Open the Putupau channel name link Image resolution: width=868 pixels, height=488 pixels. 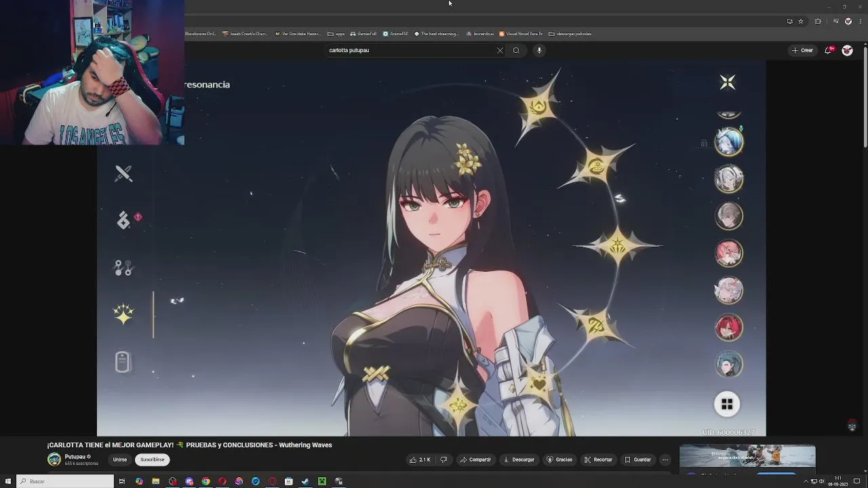[x=75, y=457]
